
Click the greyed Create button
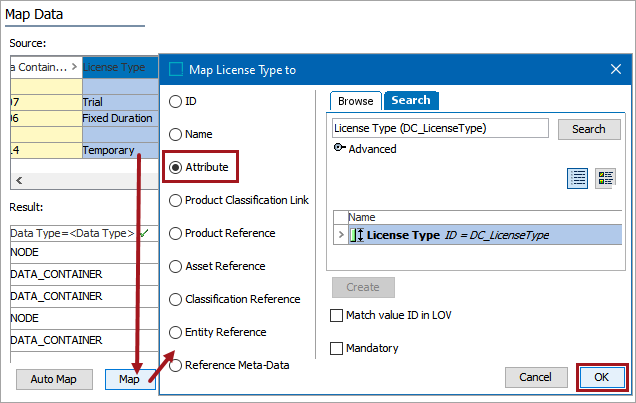(363, 287)
